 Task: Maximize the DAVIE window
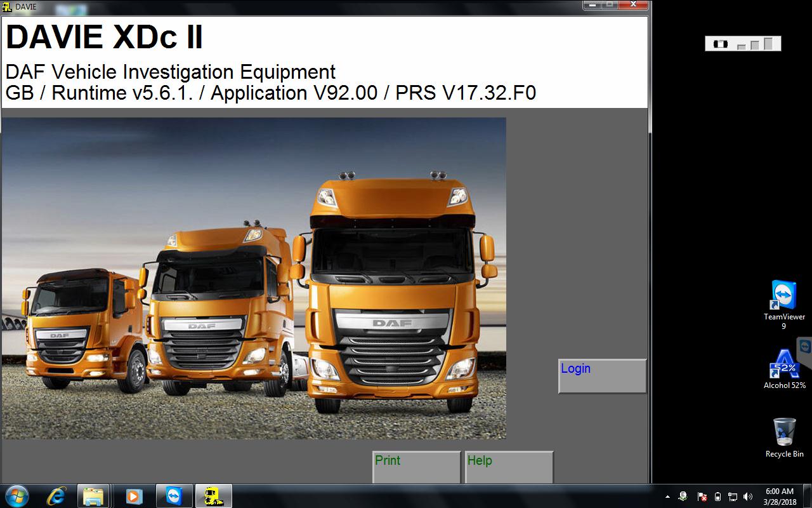click(x=609, y=5)
